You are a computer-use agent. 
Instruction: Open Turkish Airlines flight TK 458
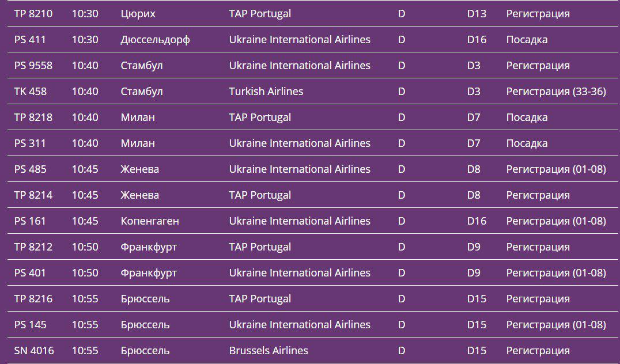(31, 92)
